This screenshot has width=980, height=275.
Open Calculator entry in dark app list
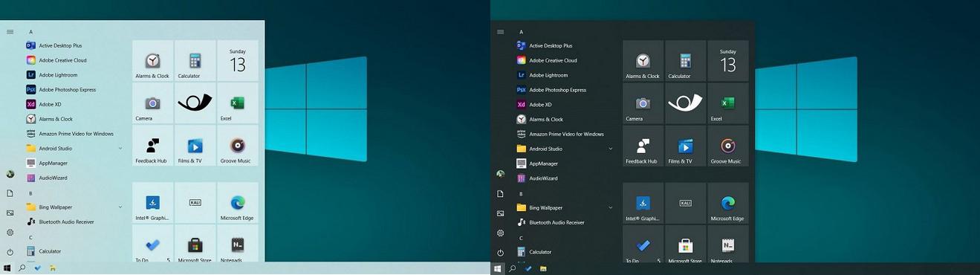tap(565, 252)
